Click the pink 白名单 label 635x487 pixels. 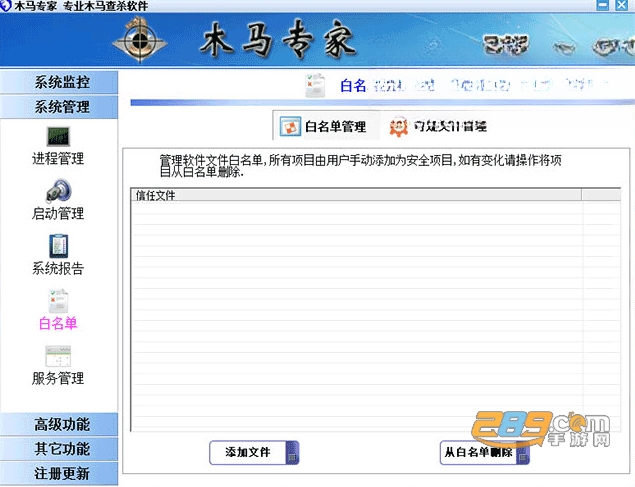click(58, 323)
